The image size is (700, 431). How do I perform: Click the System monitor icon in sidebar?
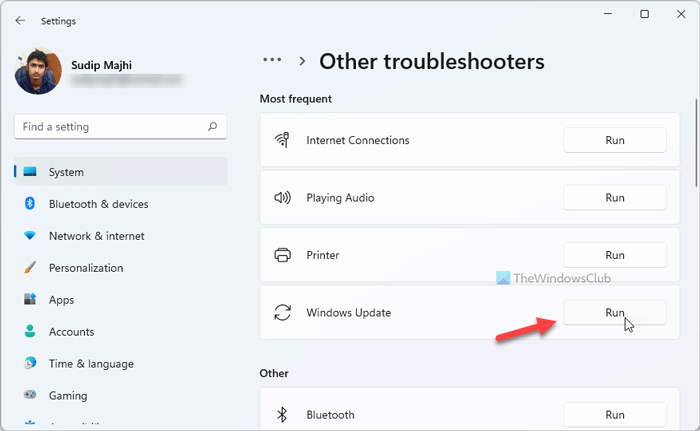pos(30,172)
